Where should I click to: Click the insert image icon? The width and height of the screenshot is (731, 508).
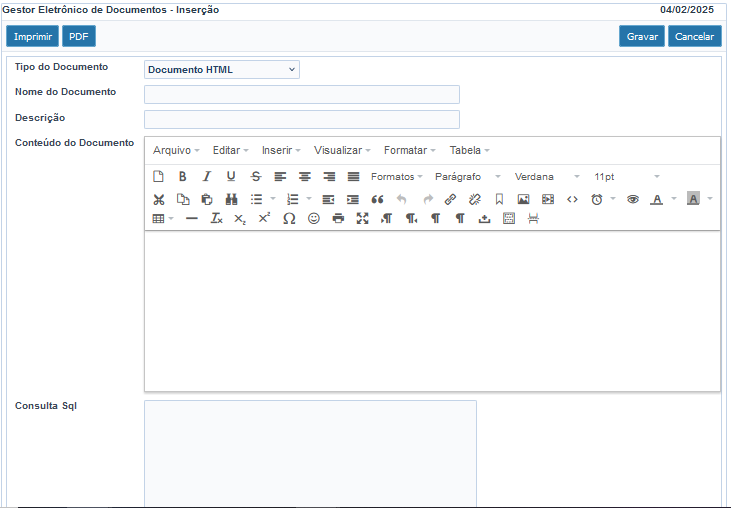[x=523, y=199]
